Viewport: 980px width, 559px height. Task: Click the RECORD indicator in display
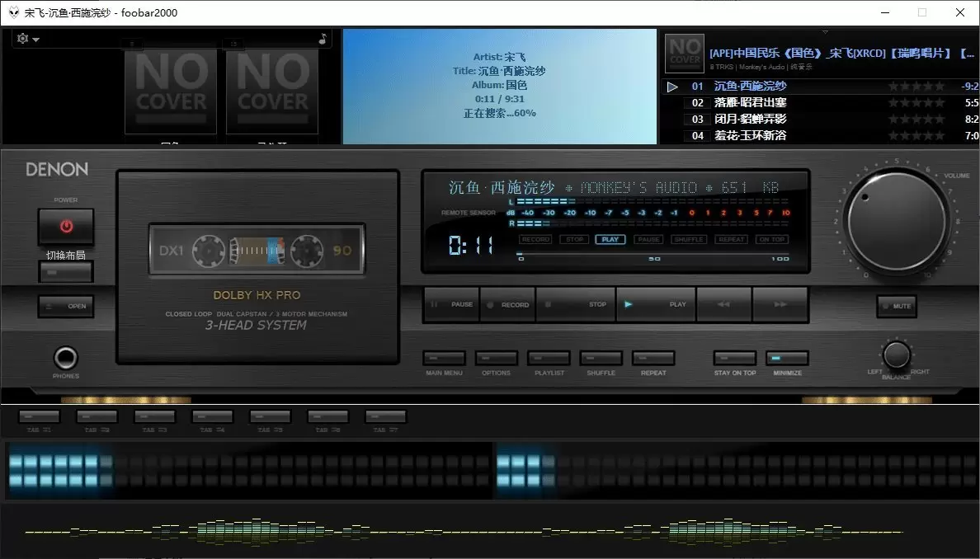(x=535, y=239)
